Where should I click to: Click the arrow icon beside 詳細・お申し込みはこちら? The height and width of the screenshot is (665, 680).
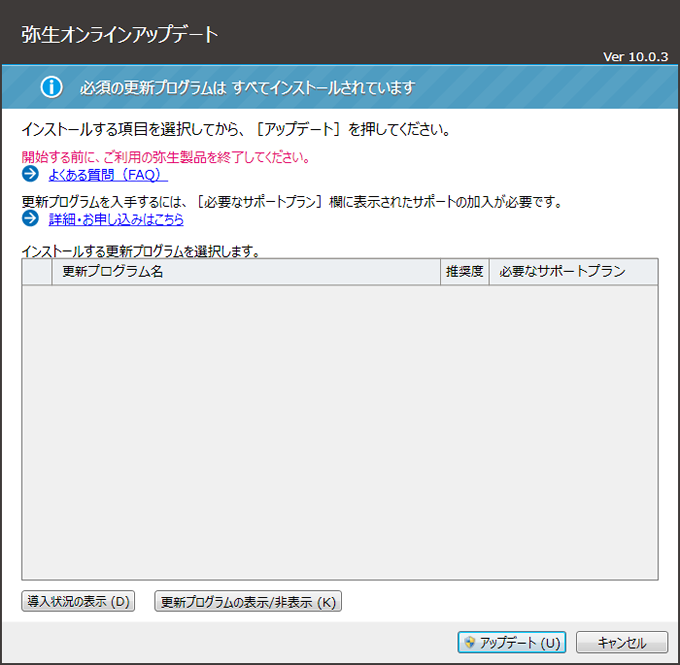coord(30,218)
